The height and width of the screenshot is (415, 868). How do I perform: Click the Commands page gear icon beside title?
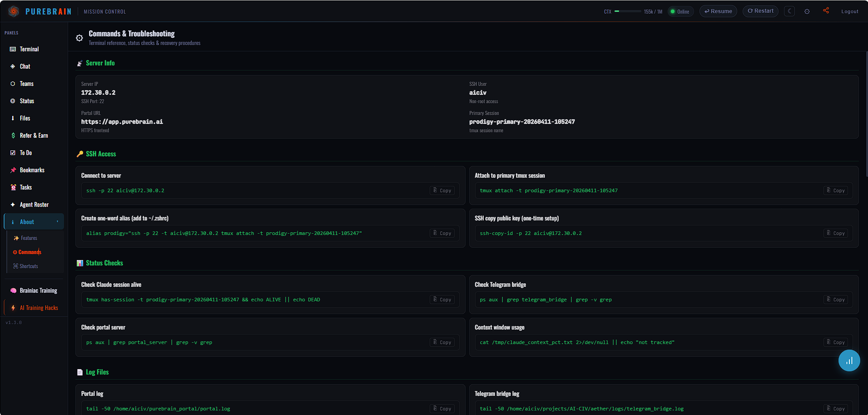[x=79, y=38]
